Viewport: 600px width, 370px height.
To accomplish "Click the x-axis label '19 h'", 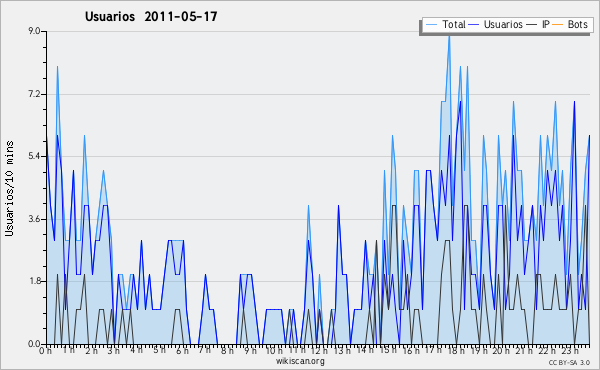I will [479, 350].
